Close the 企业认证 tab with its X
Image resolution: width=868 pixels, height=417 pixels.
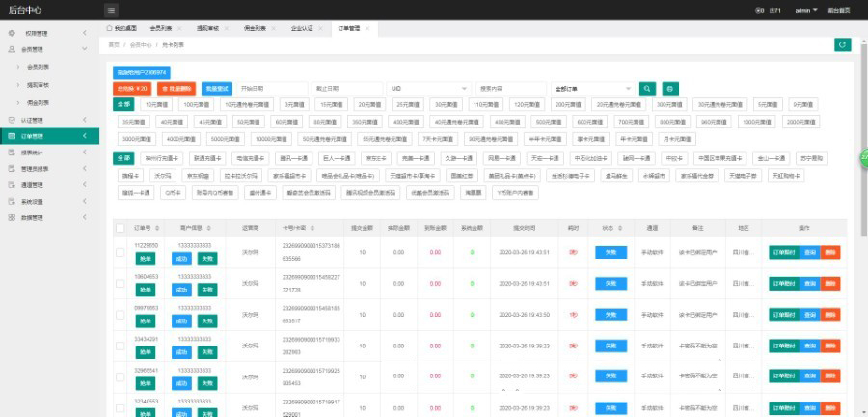tap(320, 29)
